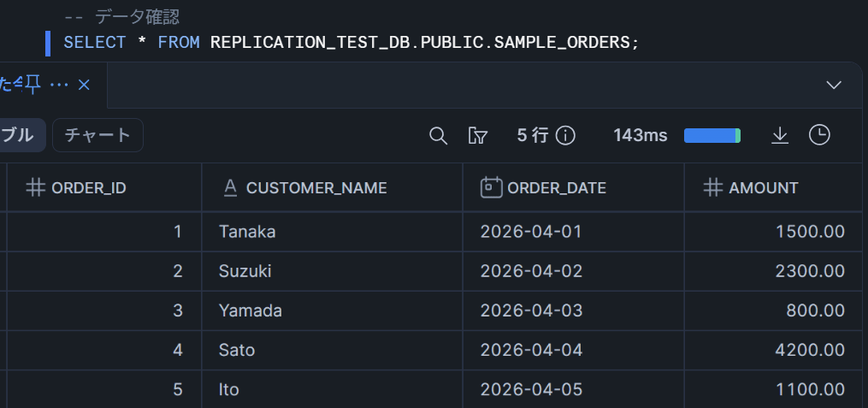Pin the results tab

pos(32,84)
